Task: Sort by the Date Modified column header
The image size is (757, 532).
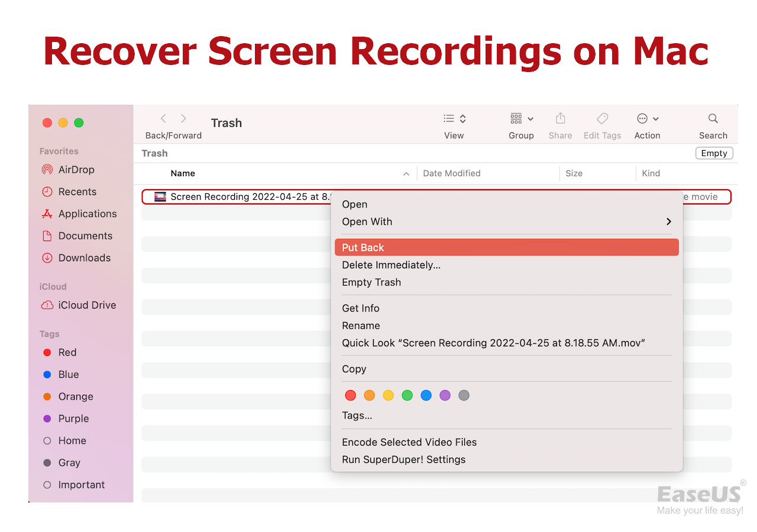Action: (x=452, y=173)
